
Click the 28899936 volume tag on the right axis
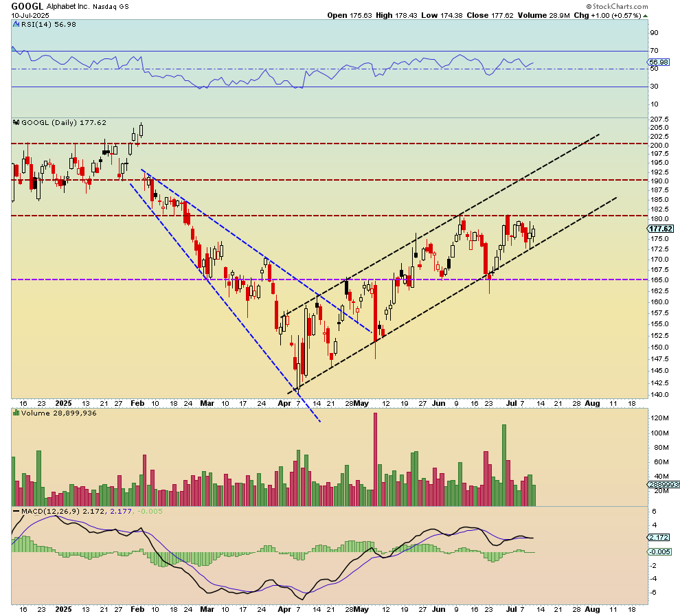coord(664,484)
